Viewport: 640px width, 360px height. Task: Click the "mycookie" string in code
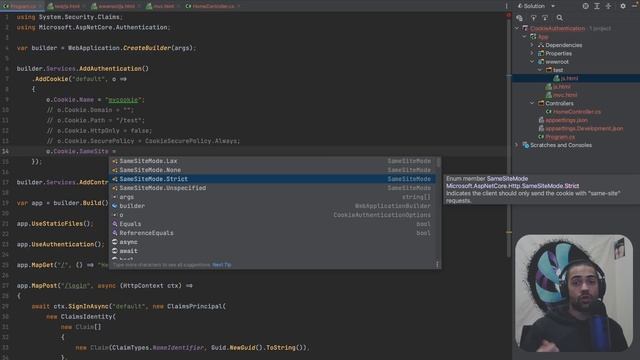pos(123,100)
